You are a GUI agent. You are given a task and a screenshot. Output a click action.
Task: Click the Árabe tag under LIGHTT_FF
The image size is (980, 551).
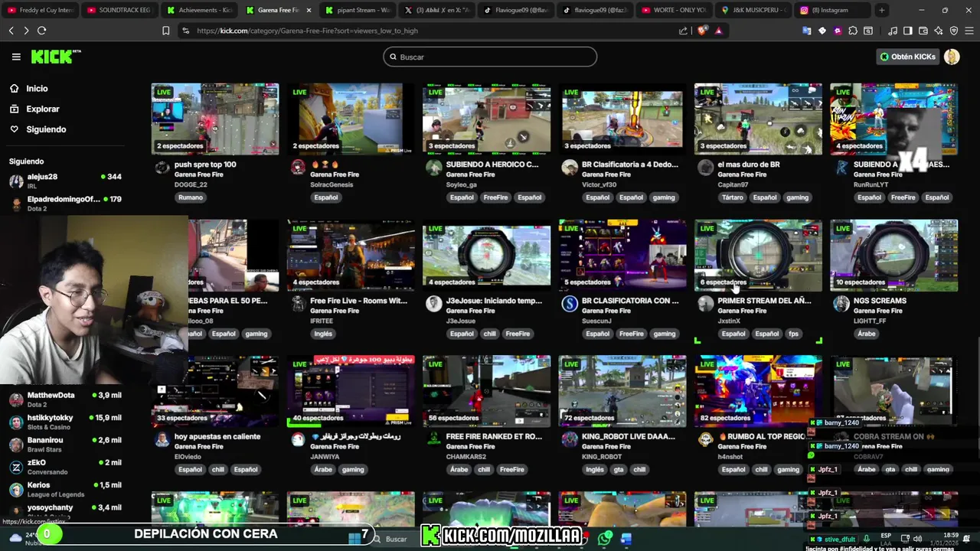click(x=867, y=334)
